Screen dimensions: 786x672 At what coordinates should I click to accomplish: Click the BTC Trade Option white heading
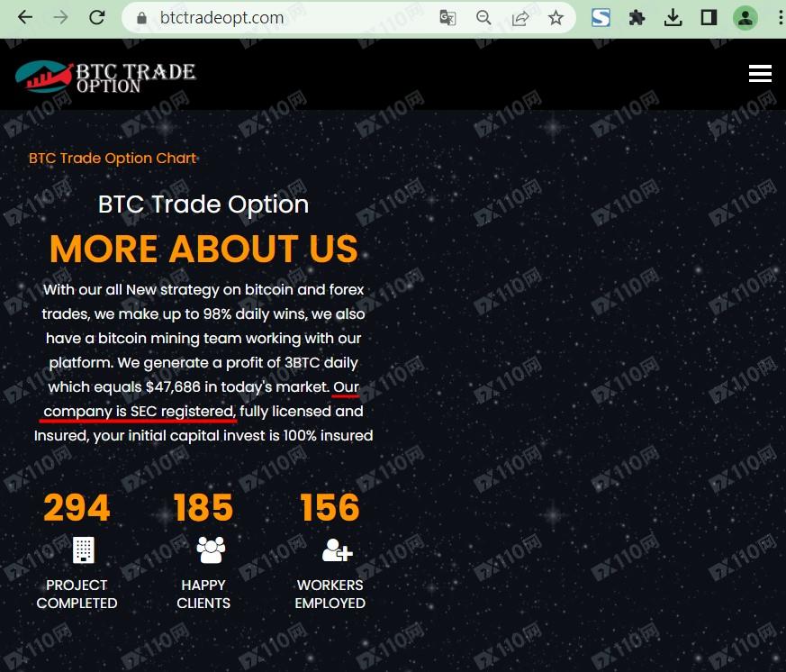(203, 204)
